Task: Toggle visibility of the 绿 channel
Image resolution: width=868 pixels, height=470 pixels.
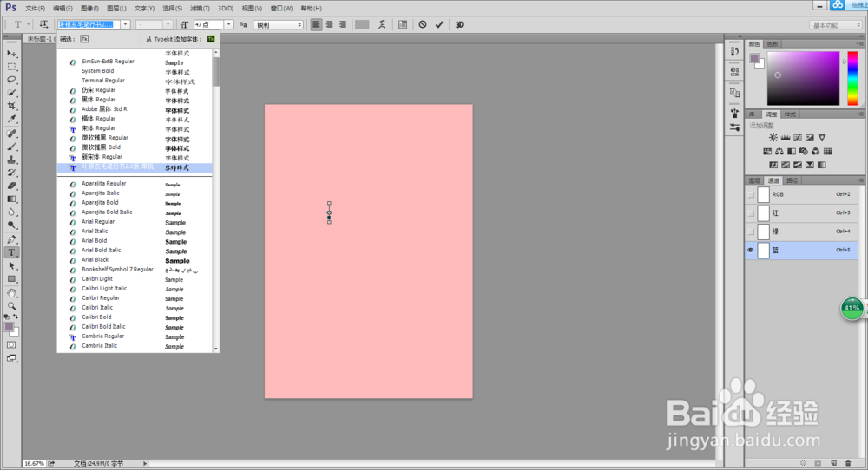Action: [751, 232]
